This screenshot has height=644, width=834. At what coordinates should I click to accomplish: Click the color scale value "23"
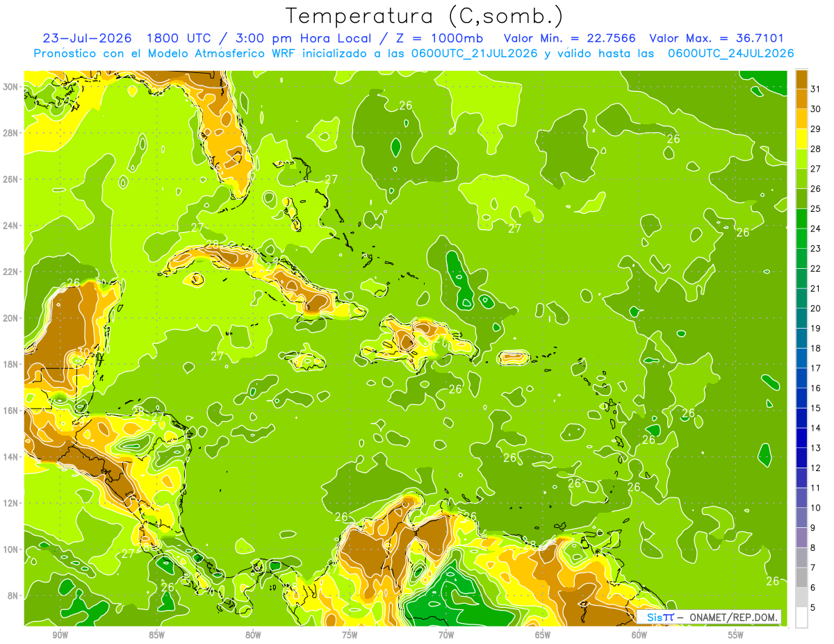[x=816, y=249]
